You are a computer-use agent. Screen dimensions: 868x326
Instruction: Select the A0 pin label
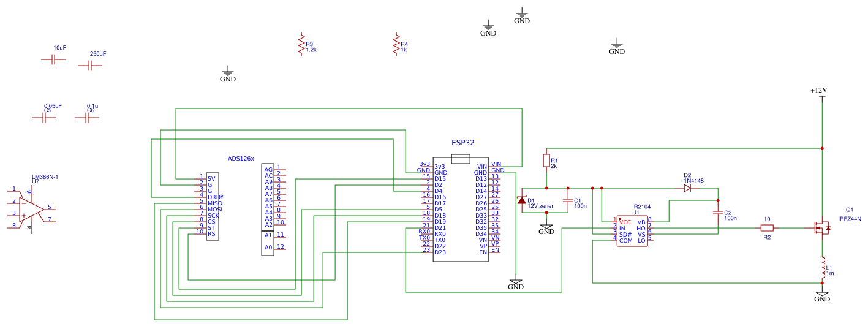pos(268,248)
